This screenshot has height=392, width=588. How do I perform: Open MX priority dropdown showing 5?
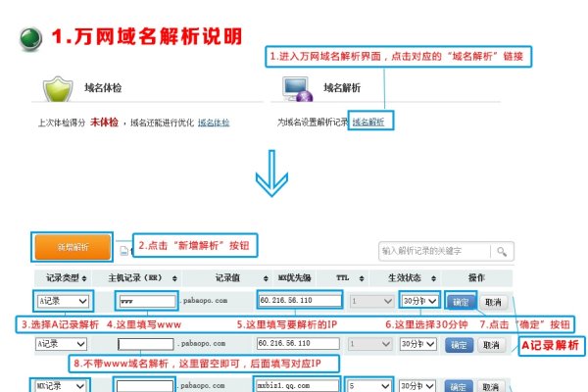pos(370,386)
